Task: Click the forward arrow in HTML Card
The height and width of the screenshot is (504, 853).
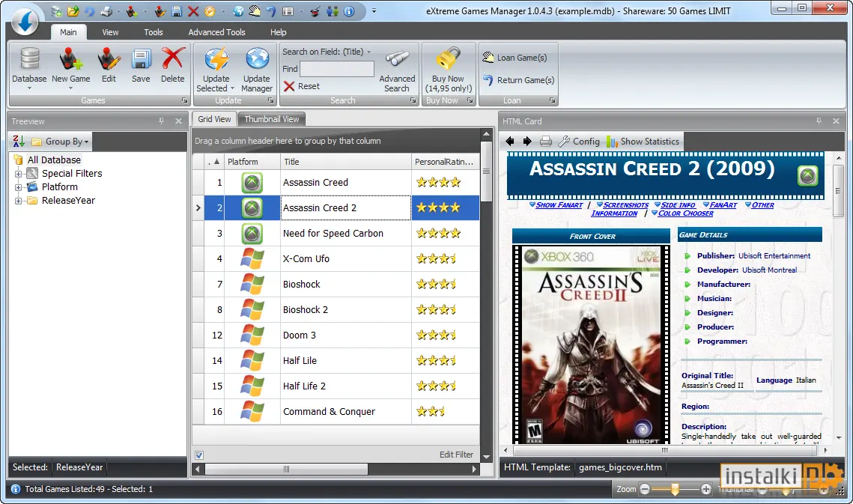Action: [x=527, y=142]
